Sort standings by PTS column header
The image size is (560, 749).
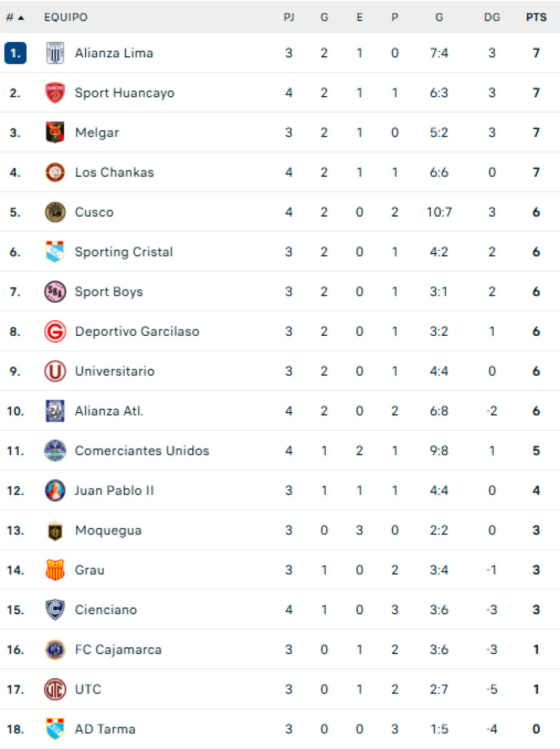pyautogui.click(x=536, y=17)
